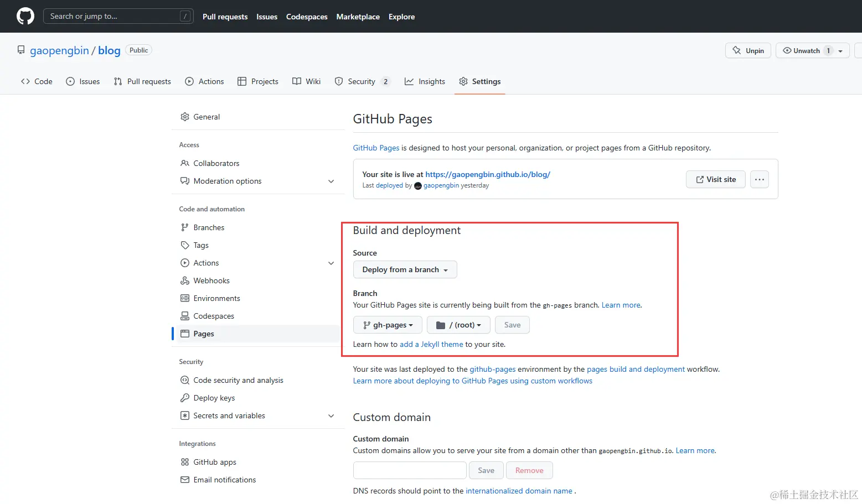Image resolution: width=862 pixels, height=504 pixels.
Task: Open Marketplace in the top navigation
Action: [358, 17]
